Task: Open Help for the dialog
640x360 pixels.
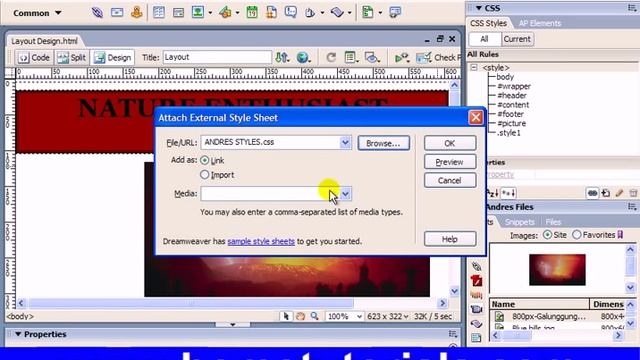Action: coord(450,239)
